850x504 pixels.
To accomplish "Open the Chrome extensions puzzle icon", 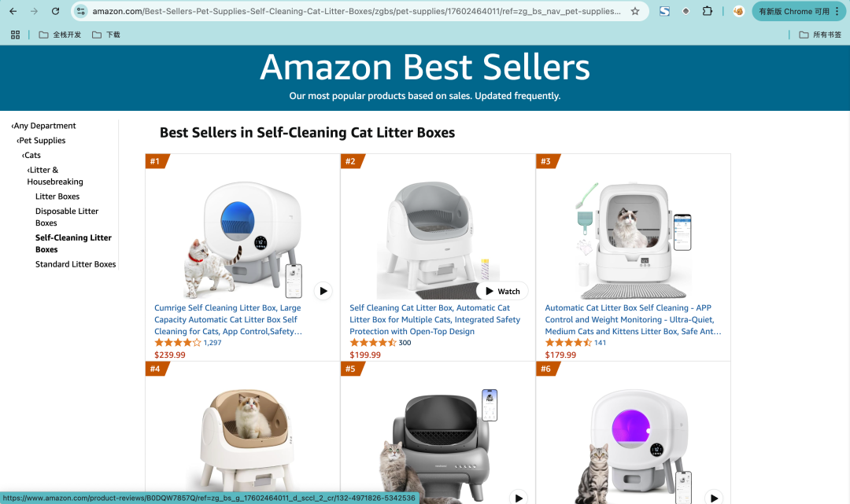I will tap(707, 11).
